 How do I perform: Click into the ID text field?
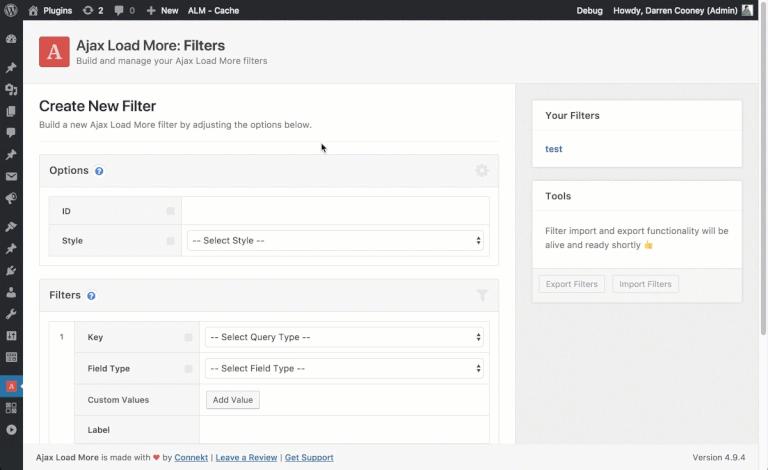click(335, 211)
